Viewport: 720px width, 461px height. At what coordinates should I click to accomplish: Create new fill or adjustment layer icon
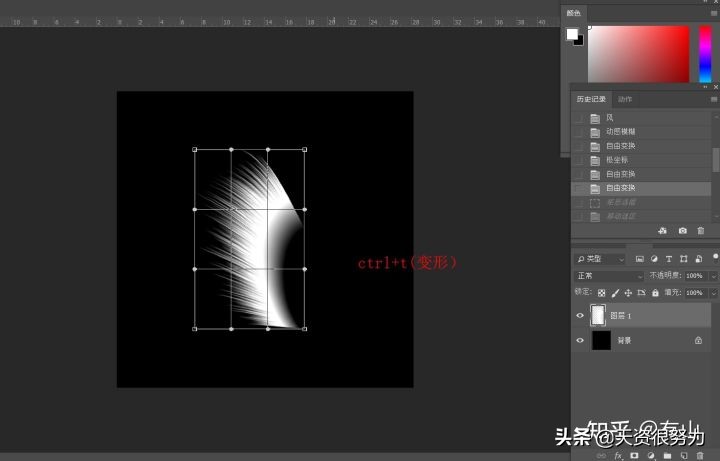click(x=651, y=455)
